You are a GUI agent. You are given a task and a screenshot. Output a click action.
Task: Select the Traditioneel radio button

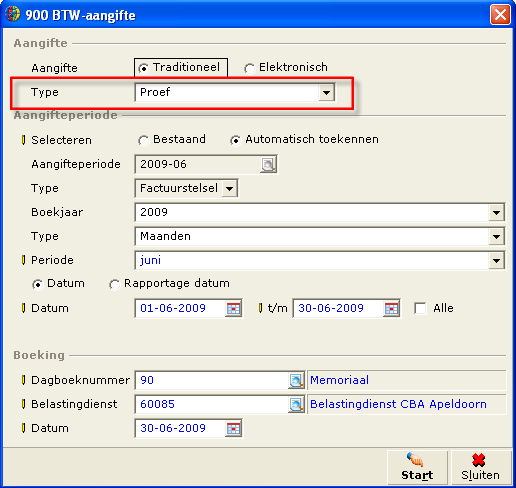(143, 68)
